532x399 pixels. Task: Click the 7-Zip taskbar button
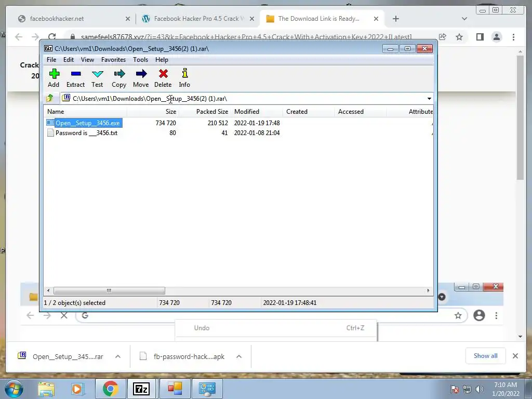coord(141,389)
